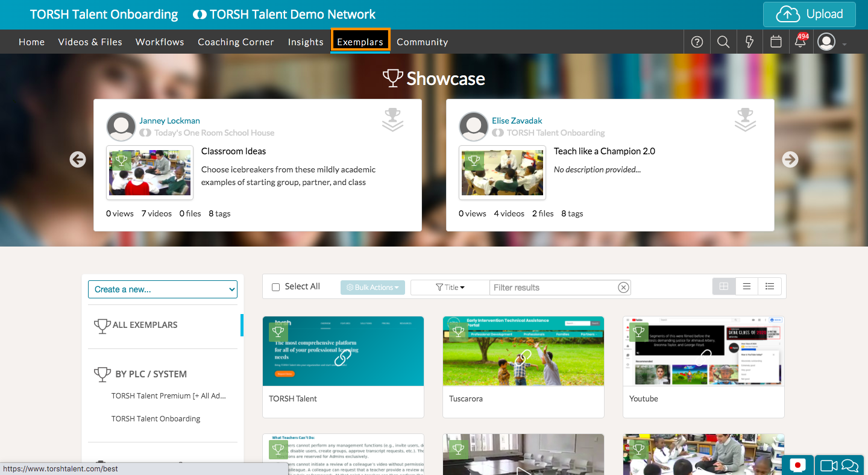Open the lightning bolt quick actions icon
This screenshot has width=868, height=475.
point(750,42)
